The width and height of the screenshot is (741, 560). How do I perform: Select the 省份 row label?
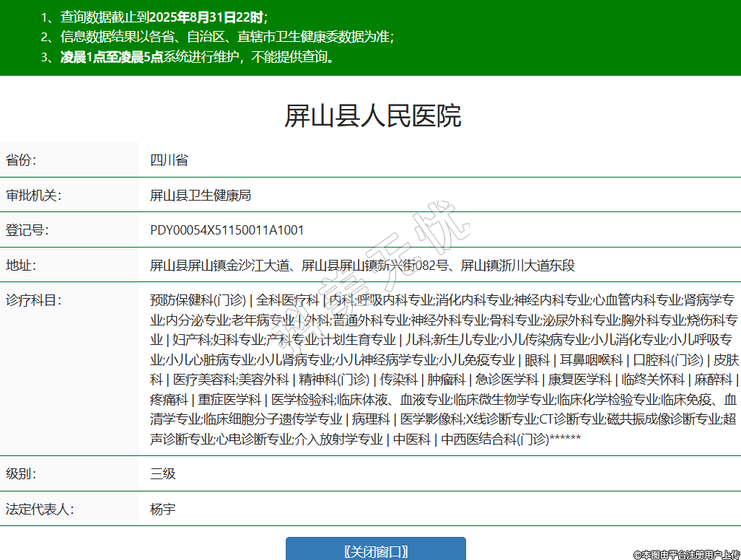coord(22,160)
